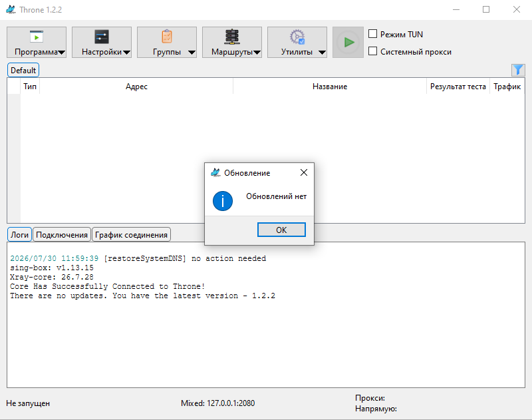Click the Mixed: 127.0.0.1:2080 status text
Viewport: 532px width, 420px height.
(x=218, y=403)
